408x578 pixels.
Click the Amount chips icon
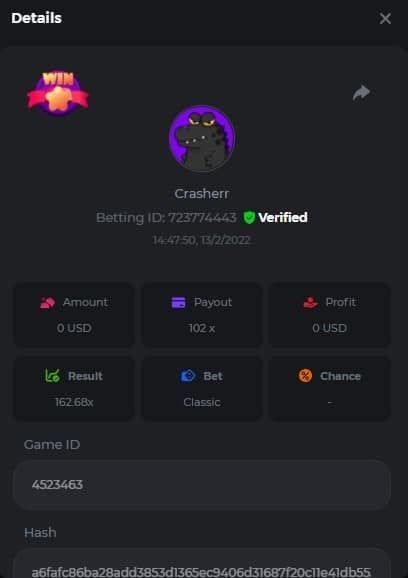pyautogui.click(x=48, y=303)
